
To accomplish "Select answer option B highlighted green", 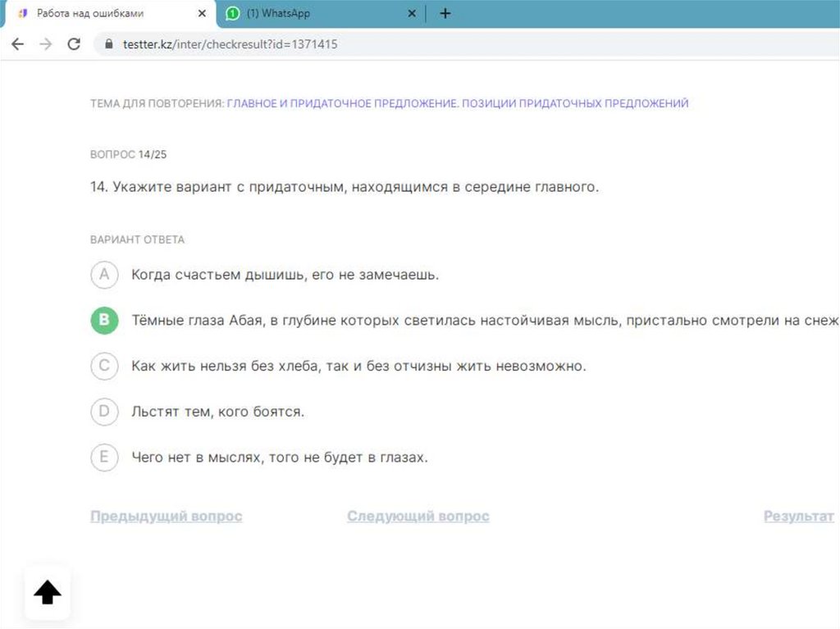I will pos(104,321).
